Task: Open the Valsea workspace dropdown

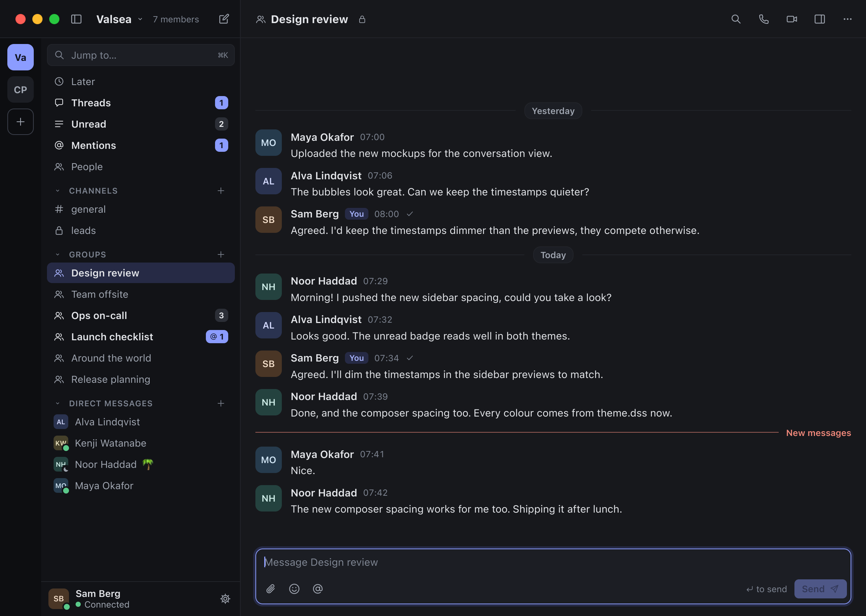Action: [120, 19]
